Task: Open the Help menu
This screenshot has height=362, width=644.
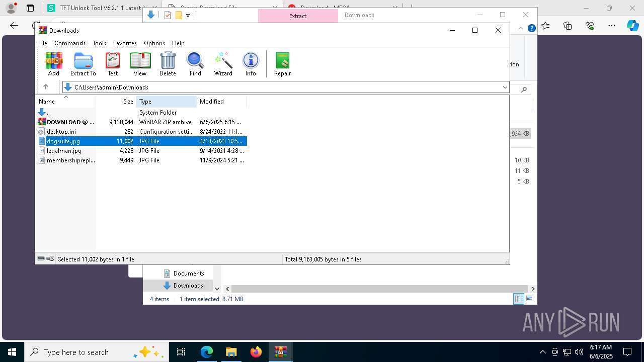Action: tap(178, 43)
